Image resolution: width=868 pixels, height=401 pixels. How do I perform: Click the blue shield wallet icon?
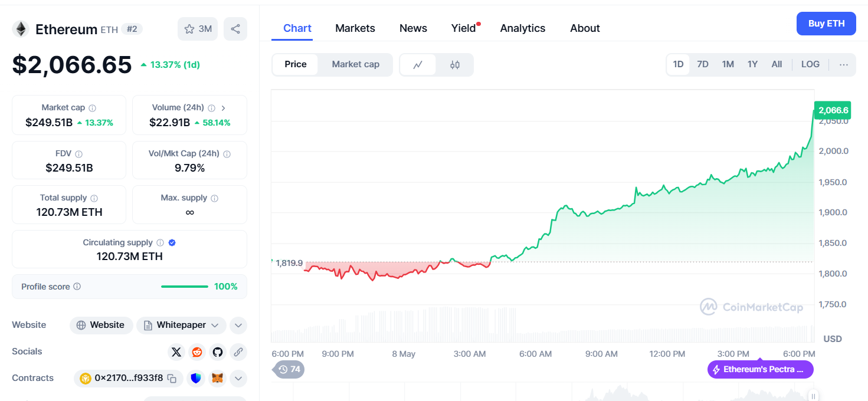pyautogui.click(x=196, y=378)
